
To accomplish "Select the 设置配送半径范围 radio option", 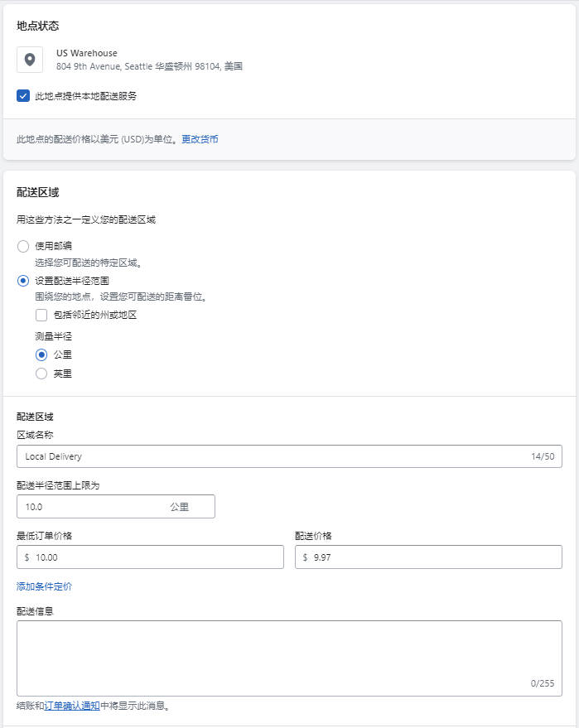I will click(22, 281).
